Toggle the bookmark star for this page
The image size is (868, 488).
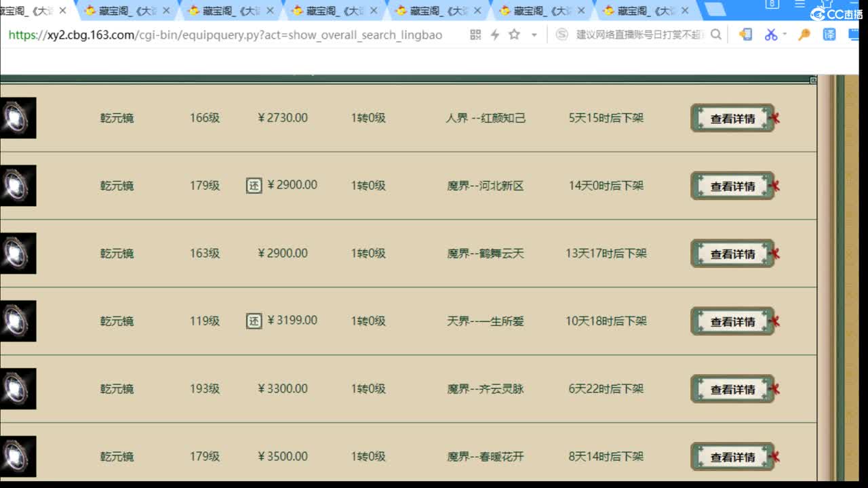515,34
